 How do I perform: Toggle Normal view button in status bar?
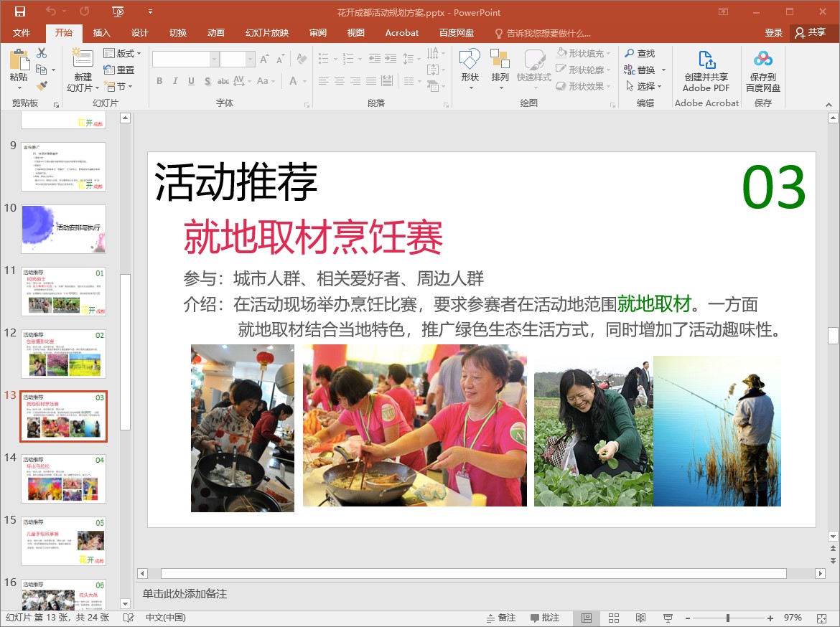tap(587, 618)
